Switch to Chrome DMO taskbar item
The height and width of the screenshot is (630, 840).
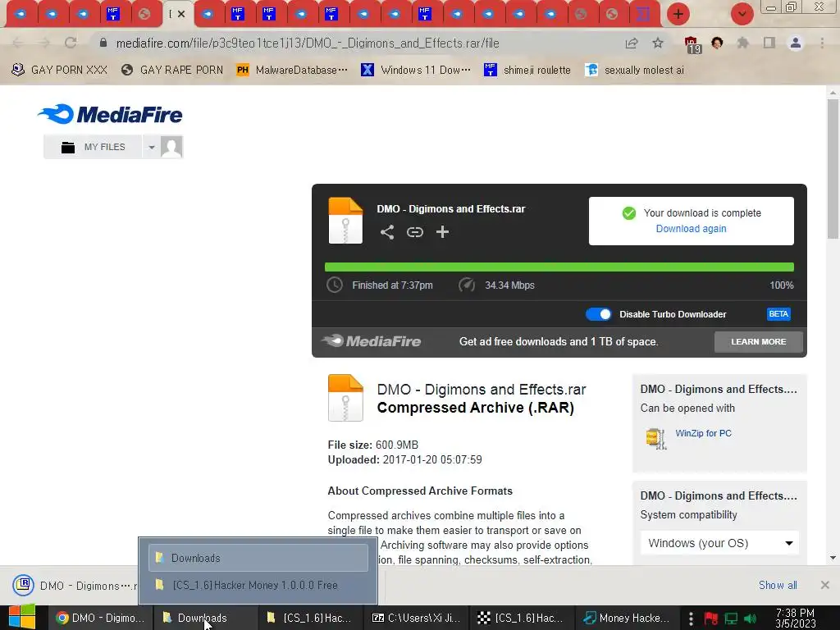coord(100,618)
